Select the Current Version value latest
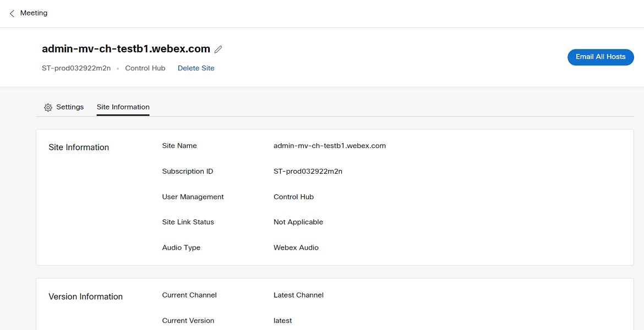The image size is (644, 330). click(282, 321)
